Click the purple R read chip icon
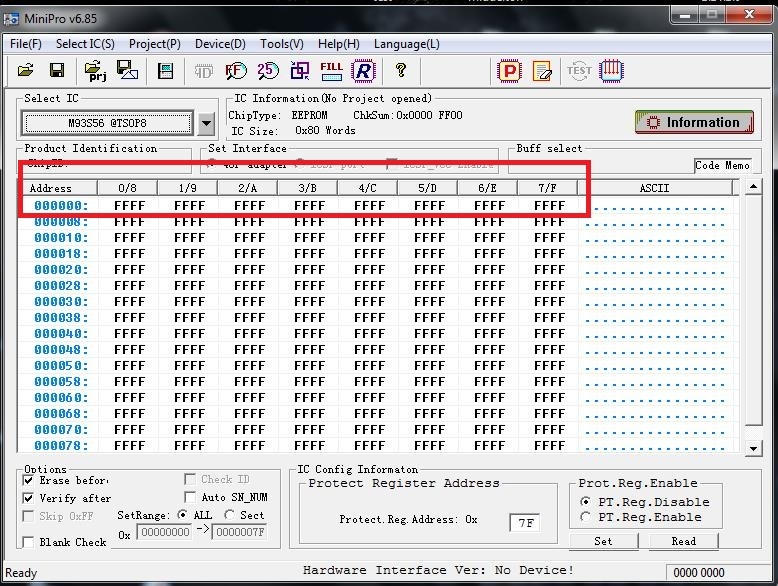778x586 pixels. pyautogui.click(x=363, y=70)
